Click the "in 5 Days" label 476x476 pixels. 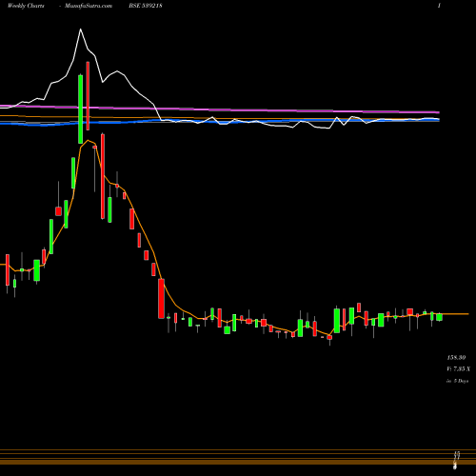click(x=457, y=381)
